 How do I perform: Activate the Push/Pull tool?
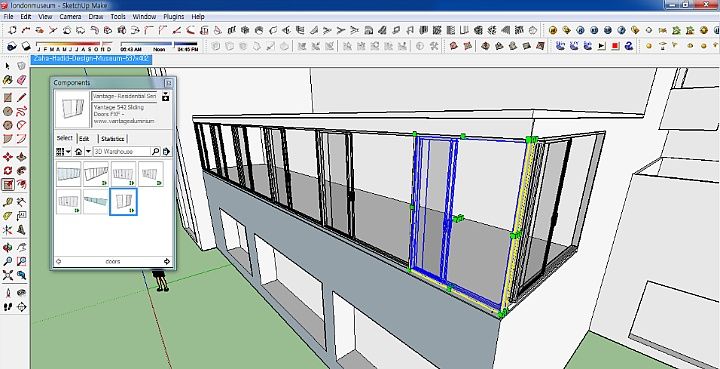pos(21,157)
